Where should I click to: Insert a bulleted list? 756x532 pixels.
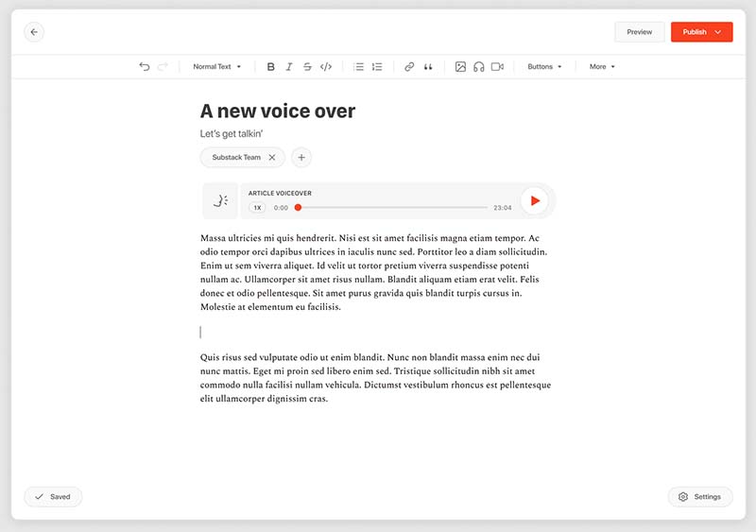pyautogui.click(x=359, y=67)
